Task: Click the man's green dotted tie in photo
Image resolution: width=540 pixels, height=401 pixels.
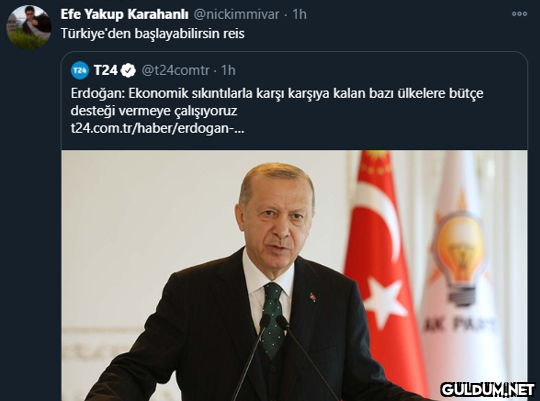Action: [x=273, y=319]
